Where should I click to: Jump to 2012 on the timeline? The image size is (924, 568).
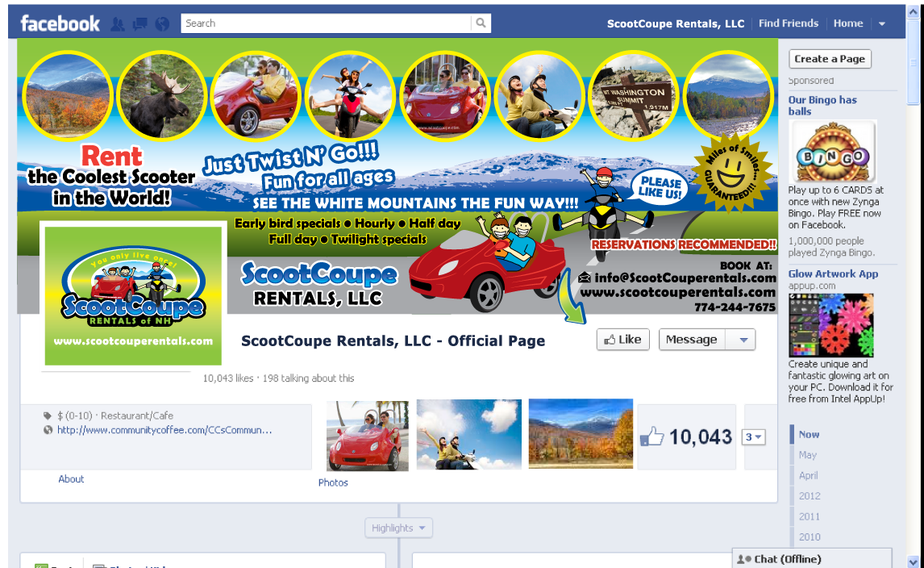(810, 496)
